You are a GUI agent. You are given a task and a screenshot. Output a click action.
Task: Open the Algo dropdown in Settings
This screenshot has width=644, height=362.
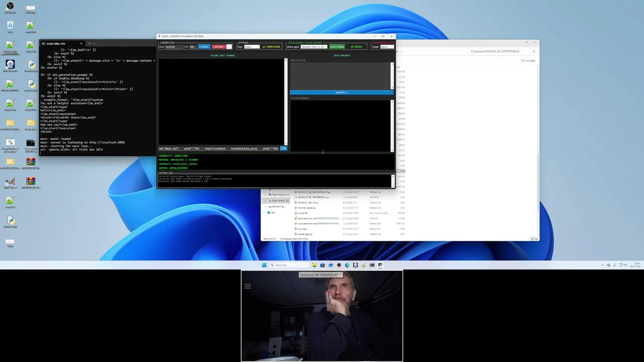(x=252, y=47)
